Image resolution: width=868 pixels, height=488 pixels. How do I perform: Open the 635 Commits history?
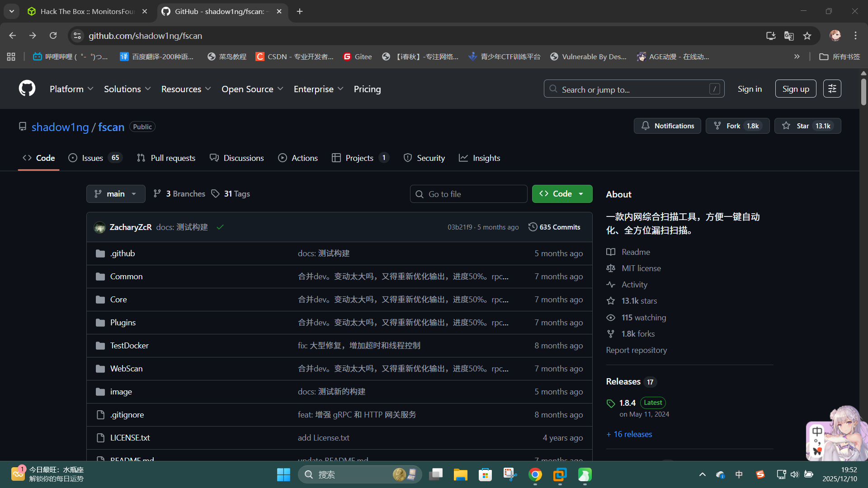coord(554,227)
